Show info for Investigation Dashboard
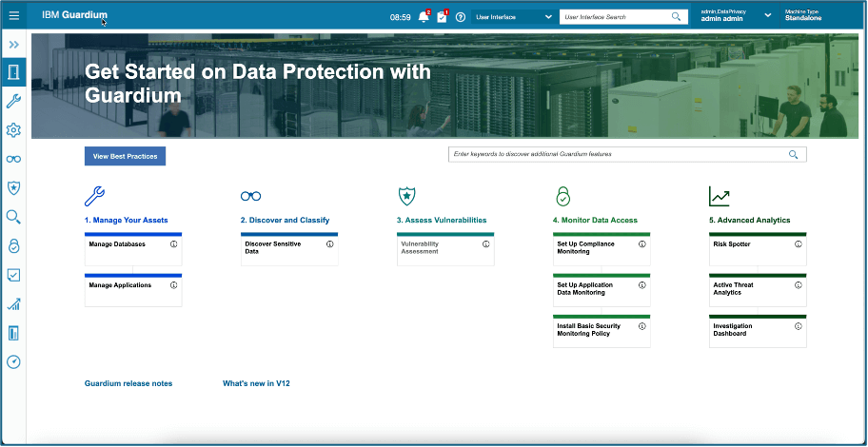Viewport: 868px width, 447px height. coord(799,326)
